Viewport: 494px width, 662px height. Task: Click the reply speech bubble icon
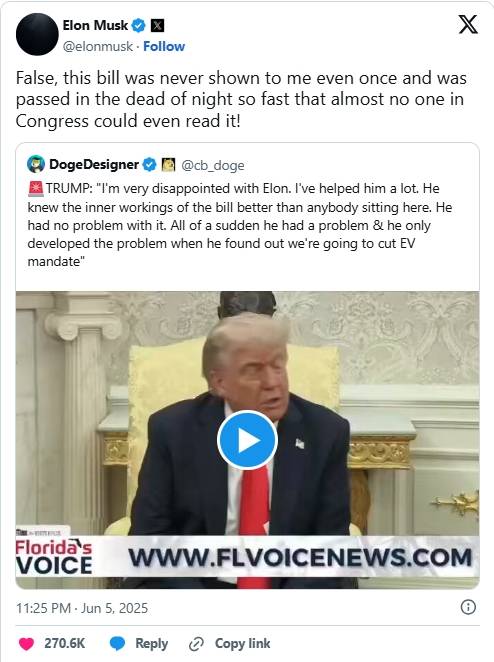pos(117,643)
